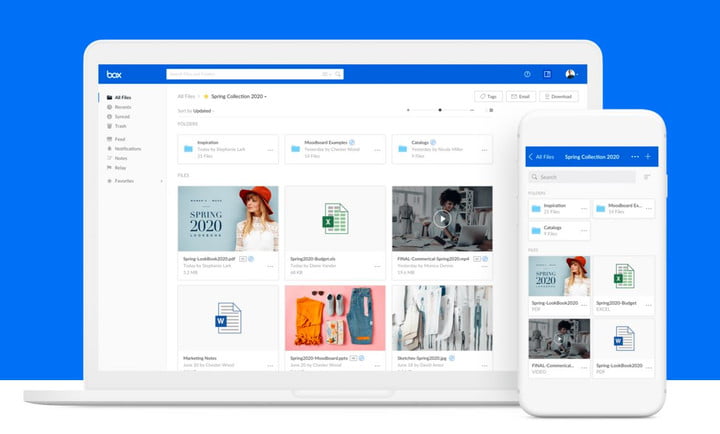Image resolution: width=720 pixels, height=434 pixels.
Task: Click the Spring2020-Budget file name on the laptop
Action: pyautogui.click(x=313, y=259)
